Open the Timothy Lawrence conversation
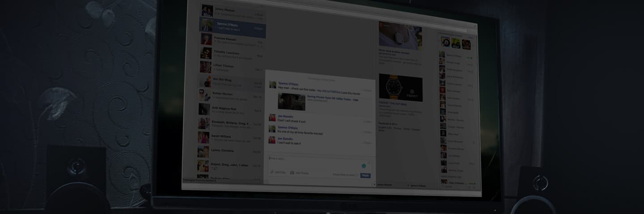The image size is (644, 214). 232,55
